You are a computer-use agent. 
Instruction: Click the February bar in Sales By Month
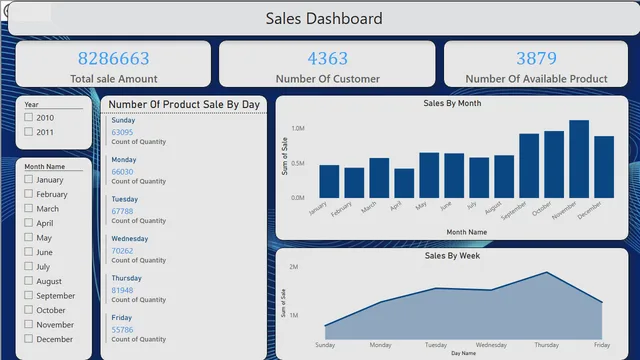(x=354, y=183)
